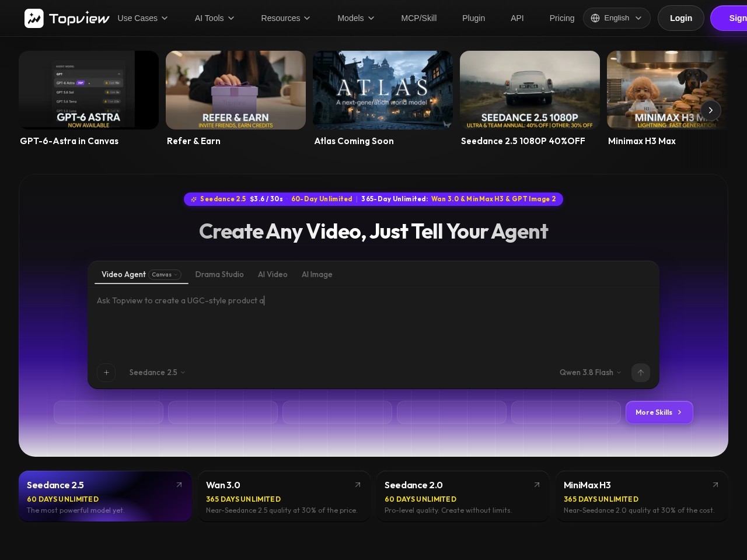Switch to the Drama Studio tab
The width and height of the screenshot is (747, 560).
(219, 274)
